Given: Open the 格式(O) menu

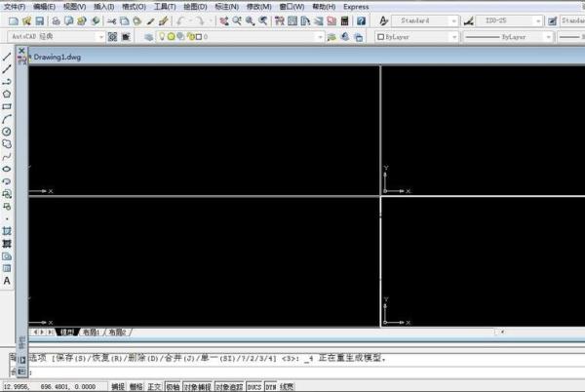Looking at the screenshot, I should coord(134,7).
